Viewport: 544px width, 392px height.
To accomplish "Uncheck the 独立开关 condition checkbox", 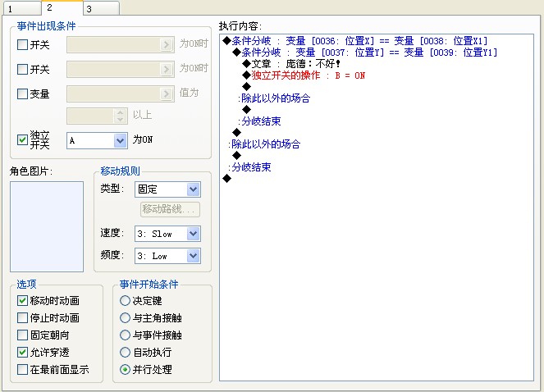I will [x=22, y=139].
